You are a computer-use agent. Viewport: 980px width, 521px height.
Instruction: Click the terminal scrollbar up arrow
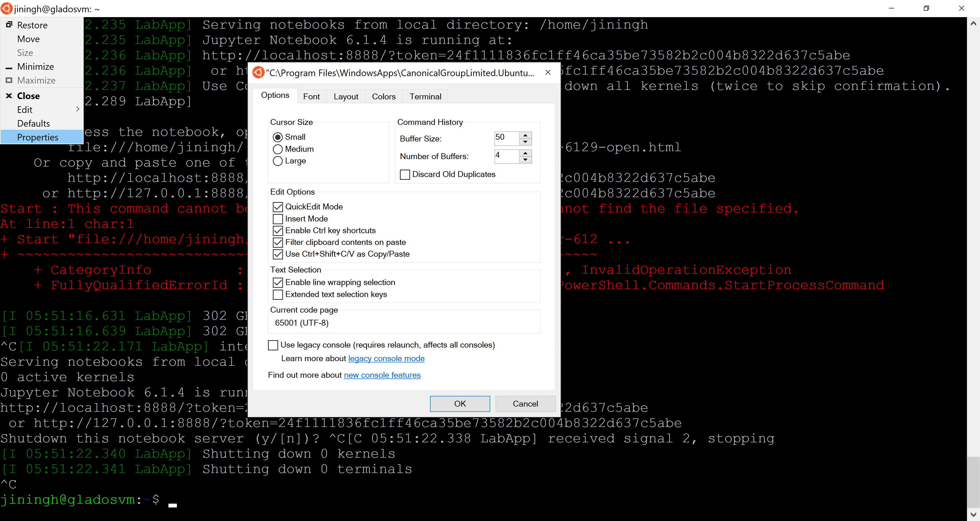[x=973, y=23]
